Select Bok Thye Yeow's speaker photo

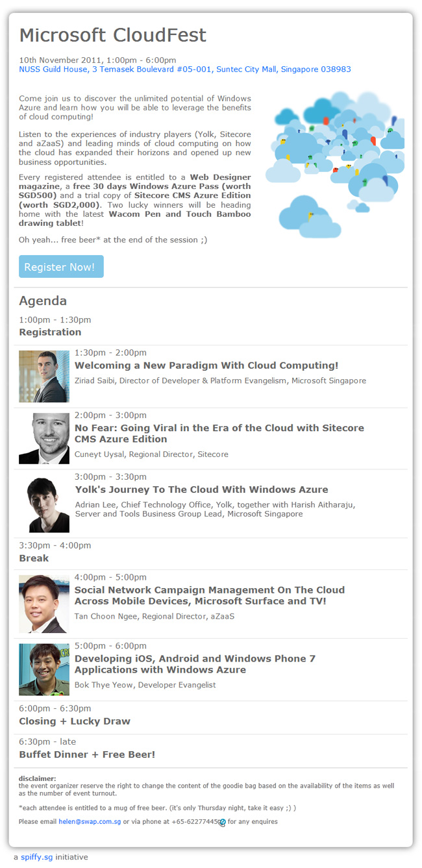pyautogui.click(x=44, y=669)
